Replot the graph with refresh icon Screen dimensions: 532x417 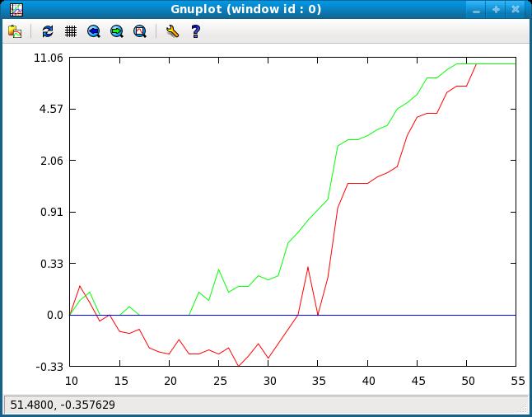tap(48, 31)
